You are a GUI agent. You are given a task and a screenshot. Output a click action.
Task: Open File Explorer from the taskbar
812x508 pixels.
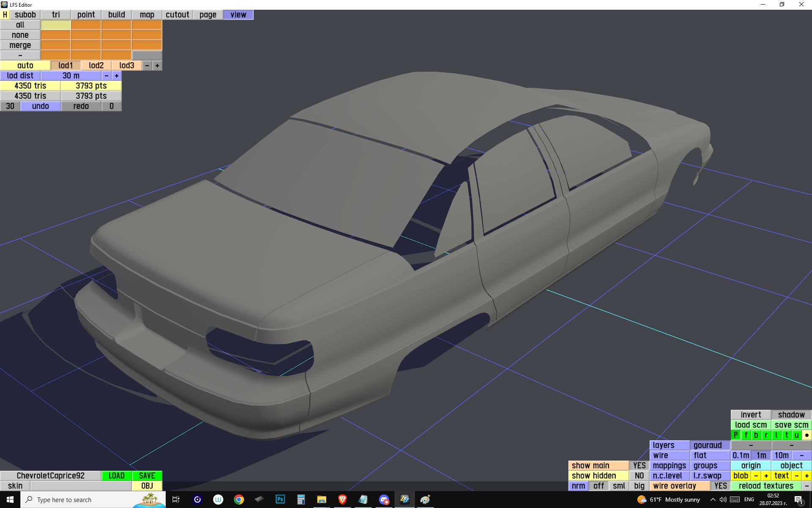321,500
